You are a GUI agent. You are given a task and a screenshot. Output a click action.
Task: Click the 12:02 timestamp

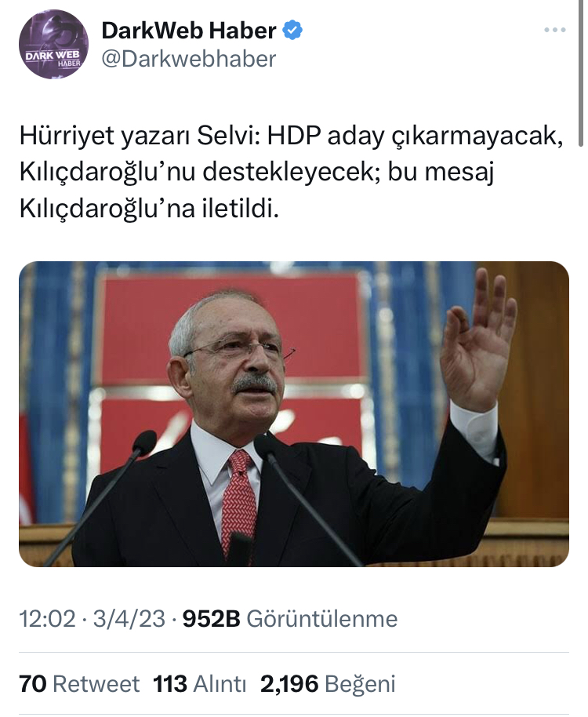point(47,619)
